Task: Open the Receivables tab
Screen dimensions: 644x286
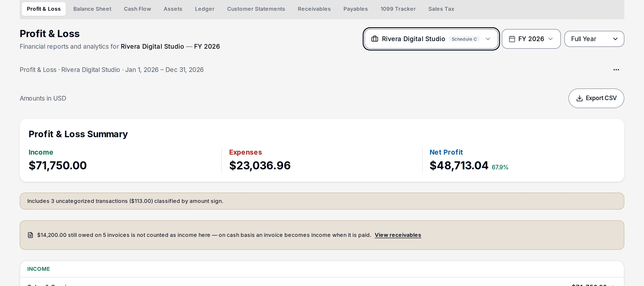Action: tap(314, 9)
